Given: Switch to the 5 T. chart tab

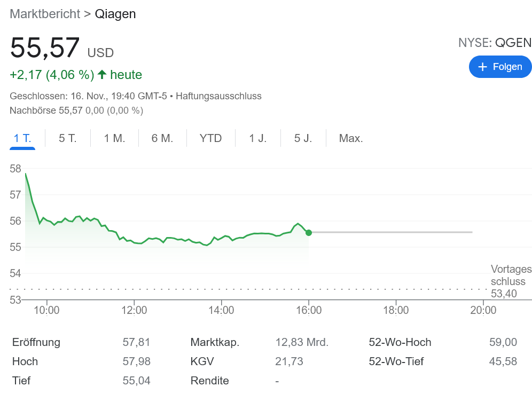Looking at the screenshot, I should point(67,138).
